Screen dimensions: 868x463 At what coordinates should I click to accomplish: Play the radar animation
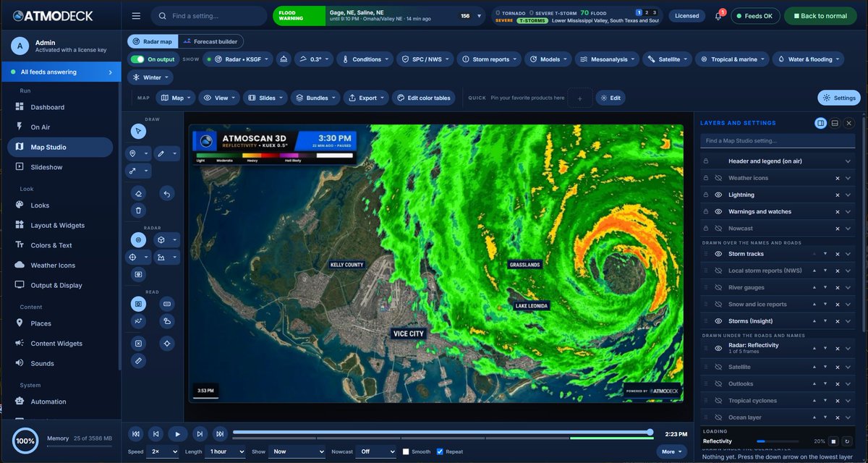tap(177, 434)
